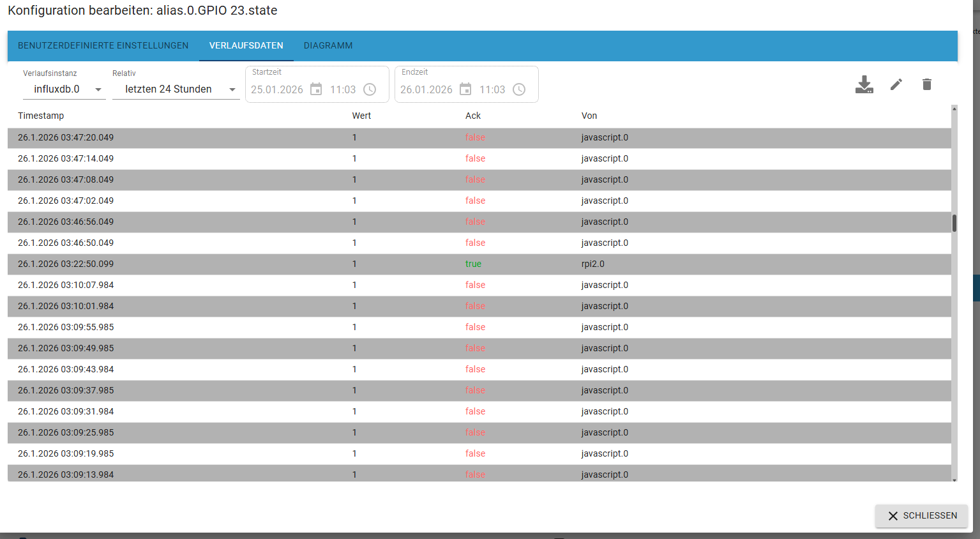Click Wert value 1 in 03:10:07.984 row

[354, 285]
